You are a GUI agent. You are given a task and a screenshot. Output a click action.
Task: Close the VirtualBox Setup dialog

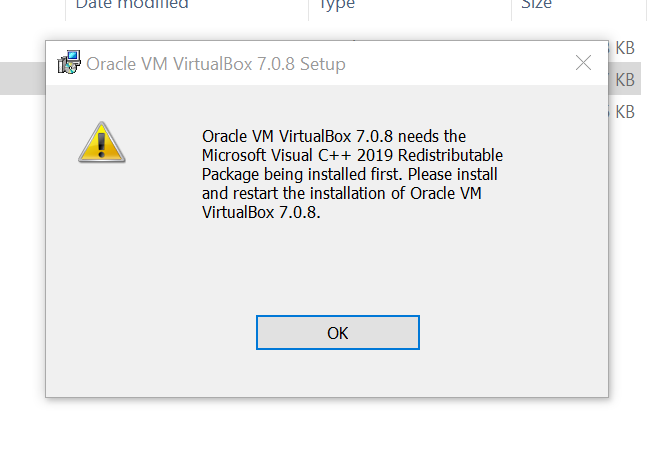click(x=583, y=63)
